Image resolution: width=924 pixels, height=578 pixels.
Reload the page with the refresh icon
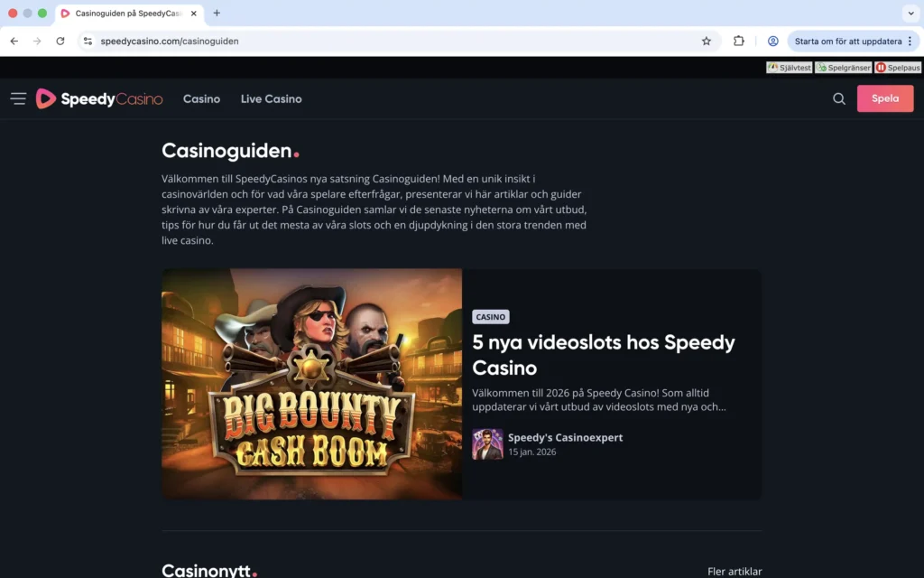(60, 41)
